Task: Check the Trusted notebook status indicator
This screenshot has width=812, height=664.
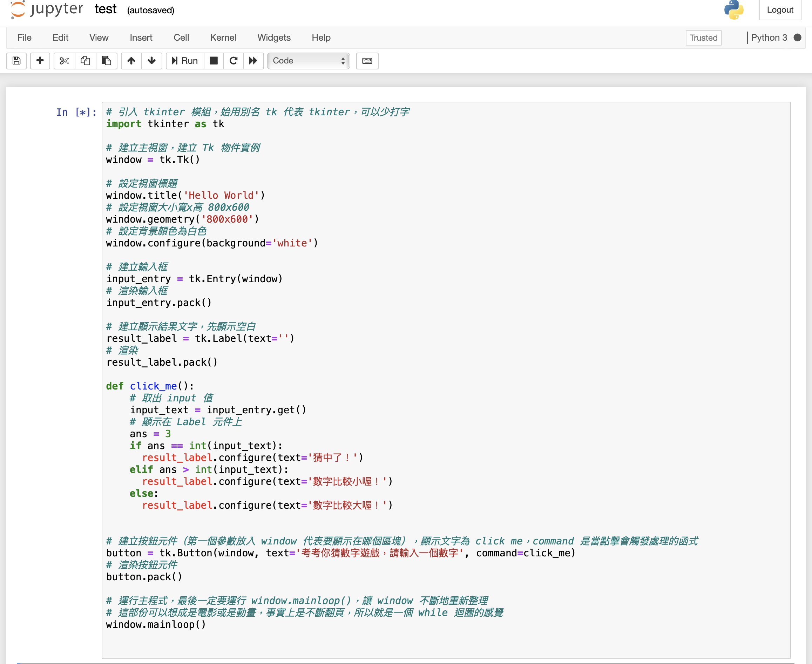Action: (703, 38)
